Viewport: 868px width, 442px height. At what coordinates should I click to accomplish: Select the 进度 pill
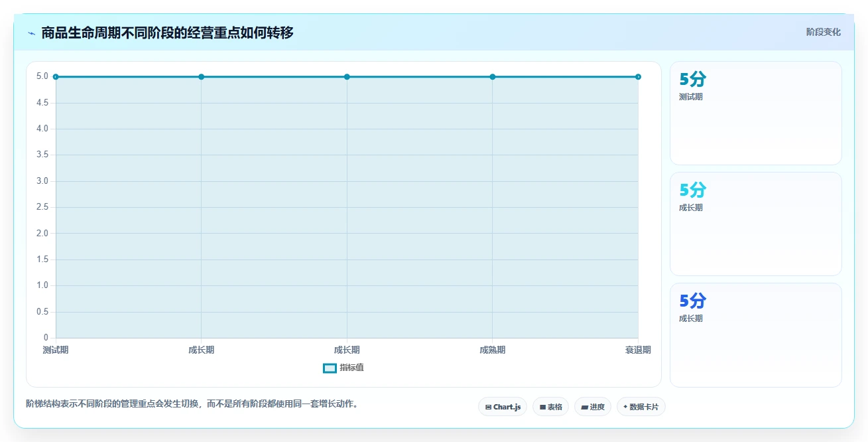pos(593,407)
